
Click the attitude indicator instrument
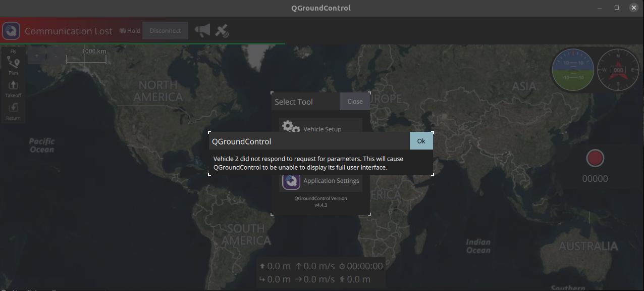(573, 70)
